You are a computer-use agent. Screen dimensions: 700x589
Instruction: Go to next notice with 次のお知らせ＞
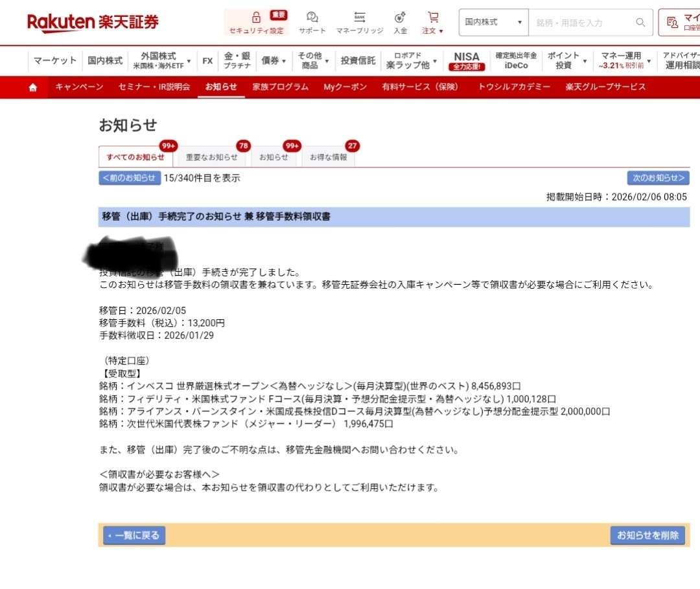click(x=658, y=178)
